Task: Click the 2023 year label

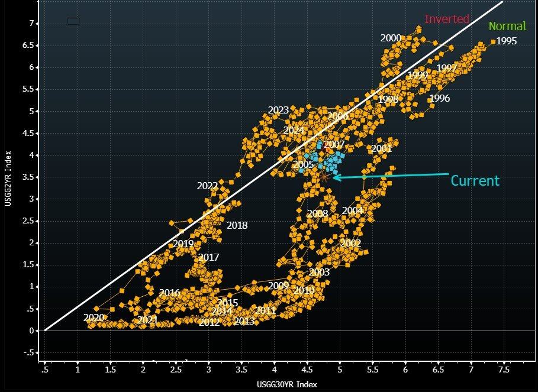Action: coord(278,111)
